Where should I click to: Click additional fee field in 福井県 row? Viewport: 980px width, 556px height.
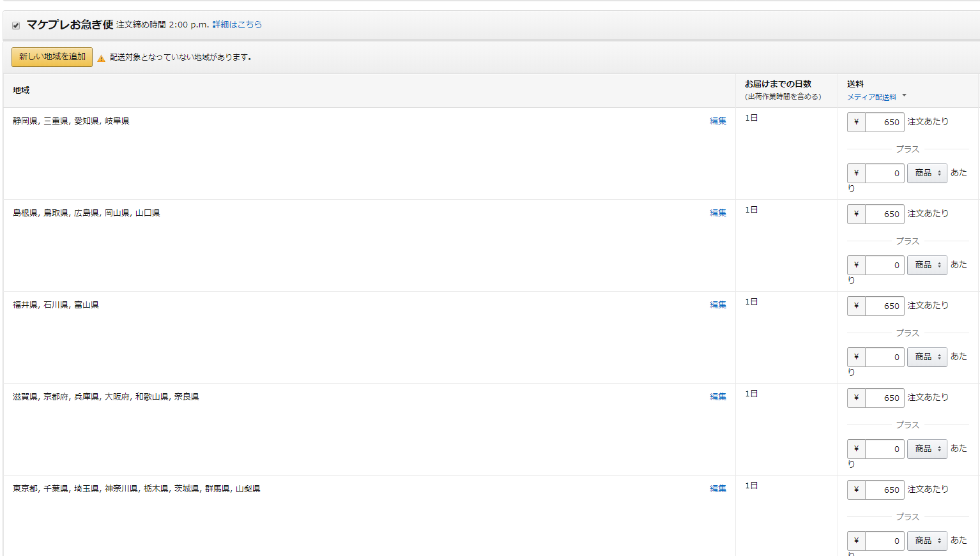pyautogui.click(x=884, y=357)
